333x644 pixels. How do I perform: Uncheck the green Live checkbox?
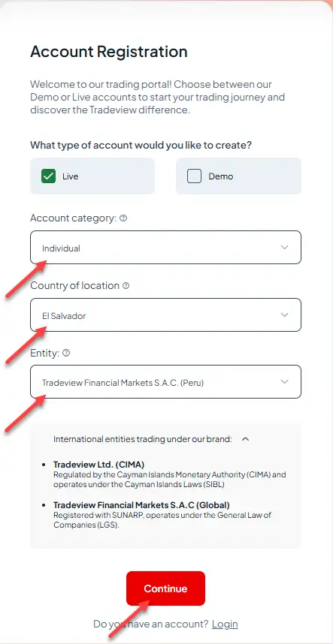pyautogui.click(x=48, y=176)
